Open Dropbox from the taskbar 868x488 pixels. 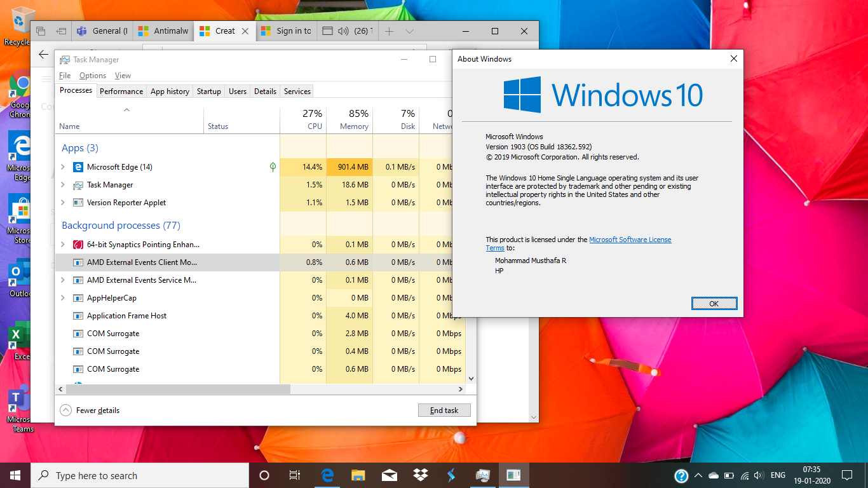point(420,475)
